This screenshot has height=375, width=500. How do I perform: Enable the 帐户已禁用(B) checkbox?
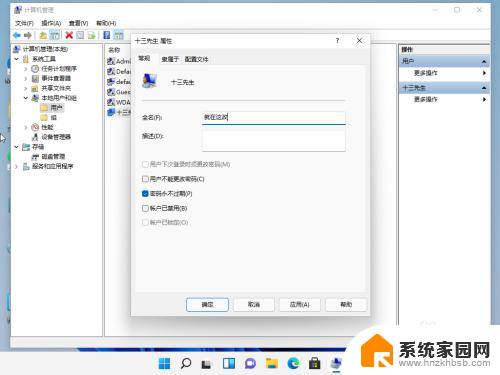145,208
